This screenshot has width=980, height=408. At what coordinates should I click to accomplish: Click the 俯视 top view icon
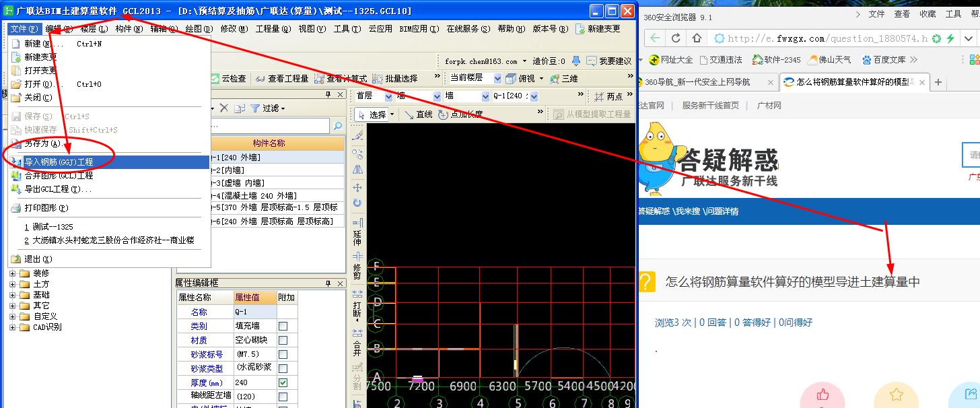(x=511, y=79)
